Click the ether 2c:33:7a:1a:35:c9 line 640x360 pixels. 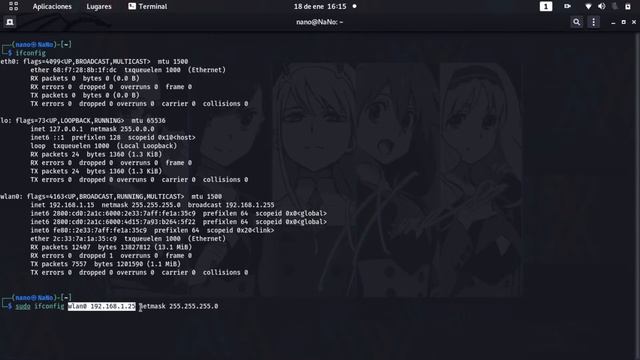pyautogui.click(x=128, y=239)
